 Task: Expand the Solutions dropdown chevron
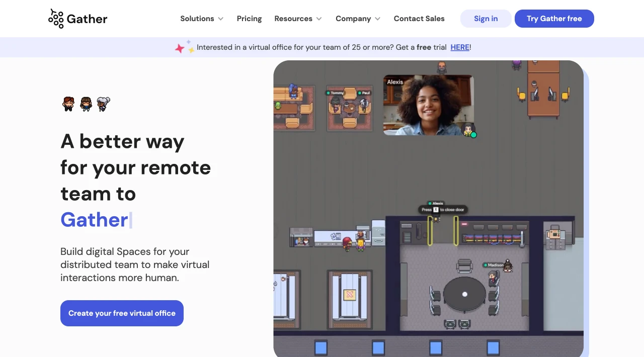click(x=220, y=19)
